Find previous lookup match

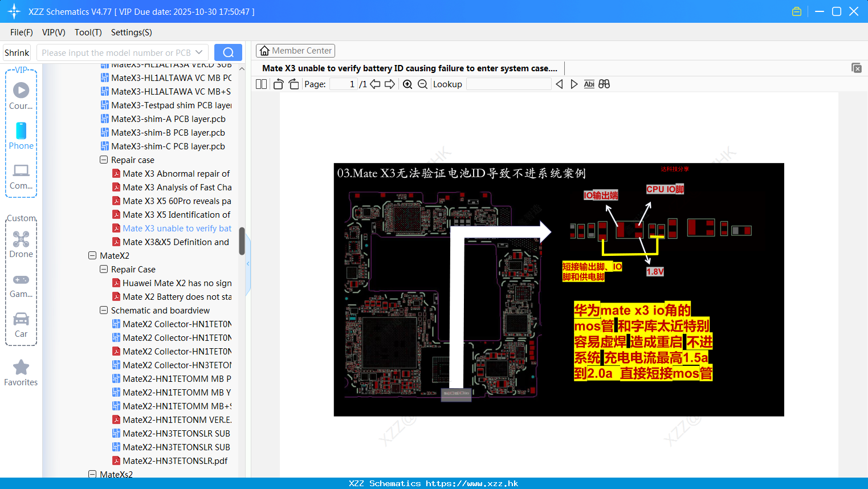click(559, 84)
